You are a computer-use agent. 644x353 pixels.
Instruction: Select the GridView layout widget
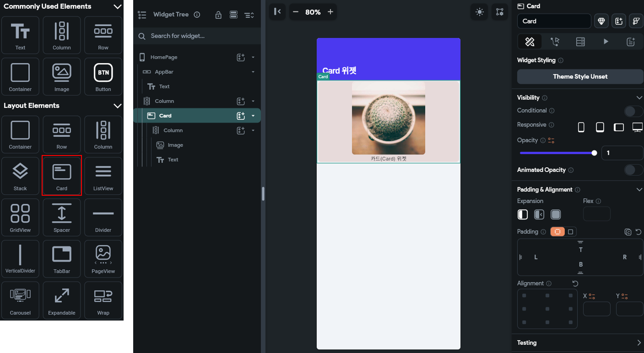pyautogui.click(x=20, y=217)
